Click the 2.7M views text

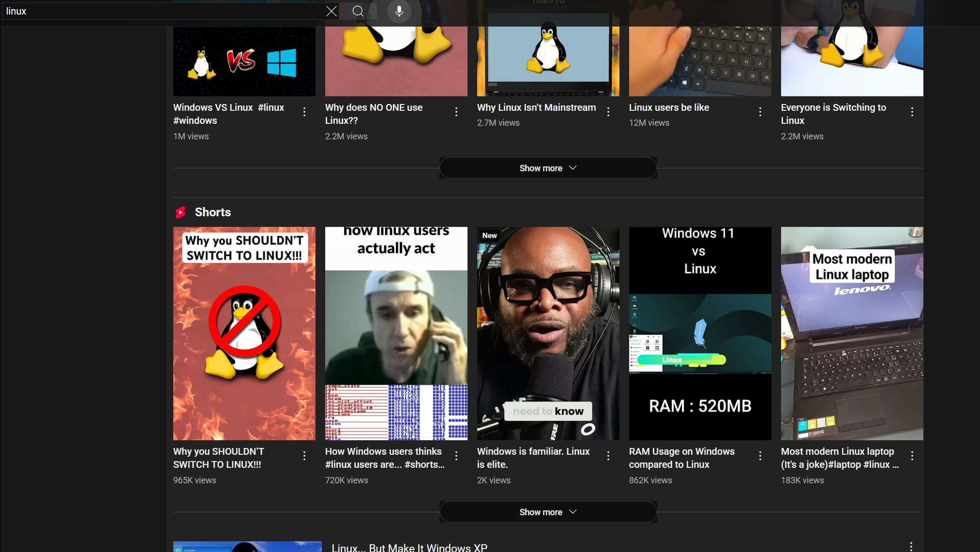[x=498, y=123]
